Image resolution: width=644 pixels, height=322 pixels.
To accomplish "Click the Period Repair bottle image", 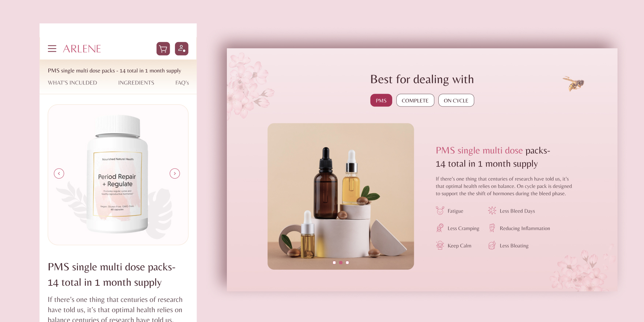I will pos(117,174).
